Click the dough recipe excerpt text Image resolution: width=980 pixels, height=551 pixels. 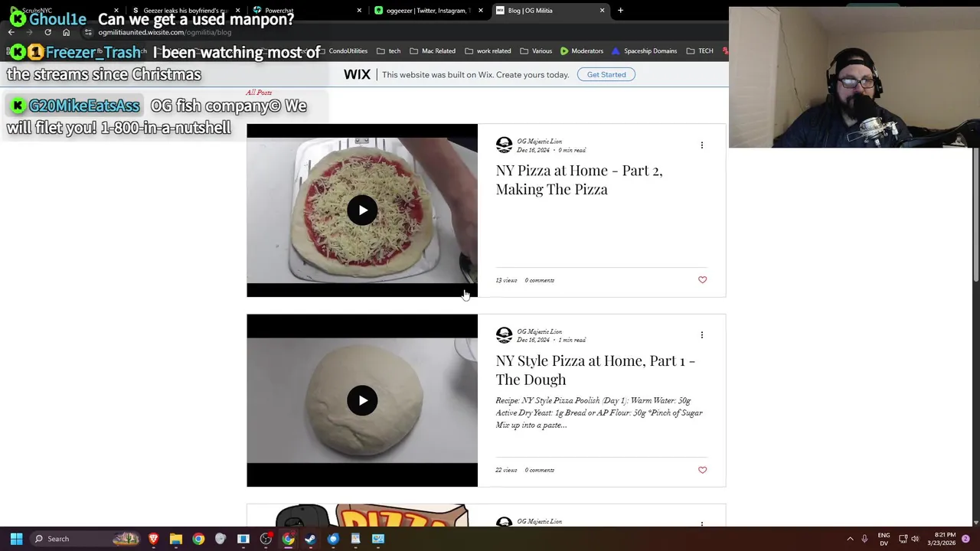click(x=599, y=412)
